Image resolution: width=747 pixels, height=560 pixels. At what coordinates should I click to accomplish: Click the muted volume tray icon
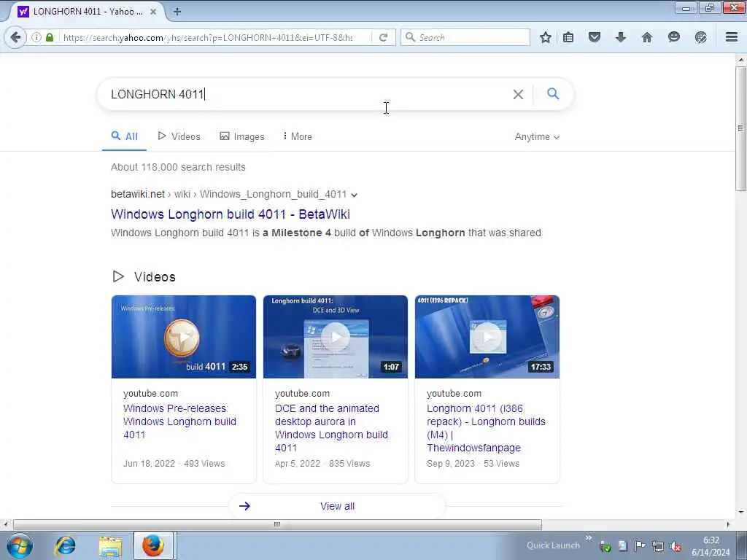(x=676, y=546)
